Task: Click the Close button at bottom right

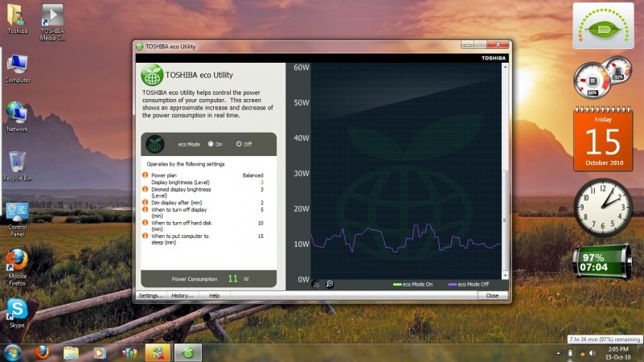Action: (x=492, y=295)
